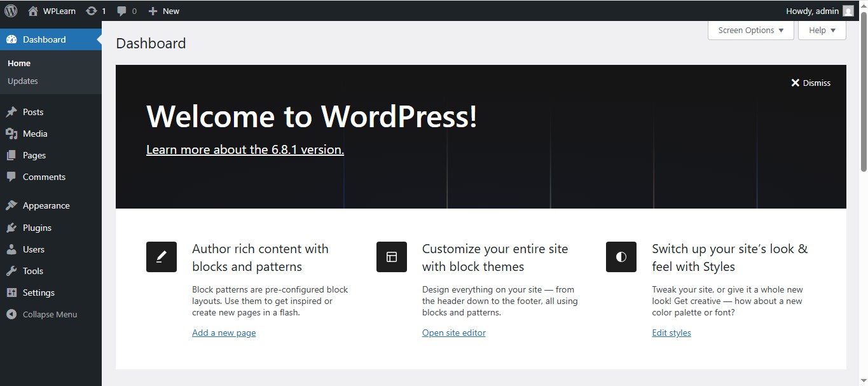Click the block layout icon for site customization

[x=392, y=257]
